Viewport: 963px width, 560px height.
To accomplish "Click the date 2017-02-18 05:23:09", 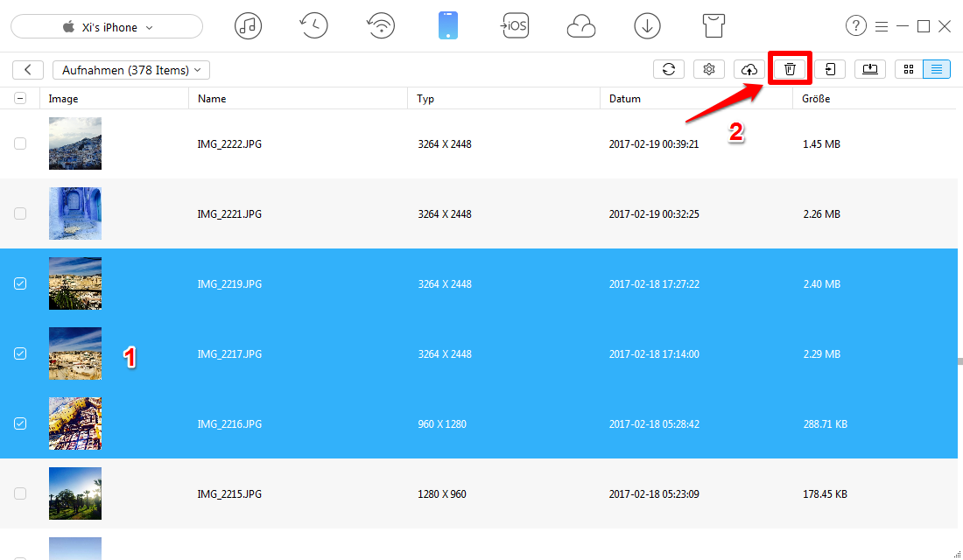I will click(654, 494).
